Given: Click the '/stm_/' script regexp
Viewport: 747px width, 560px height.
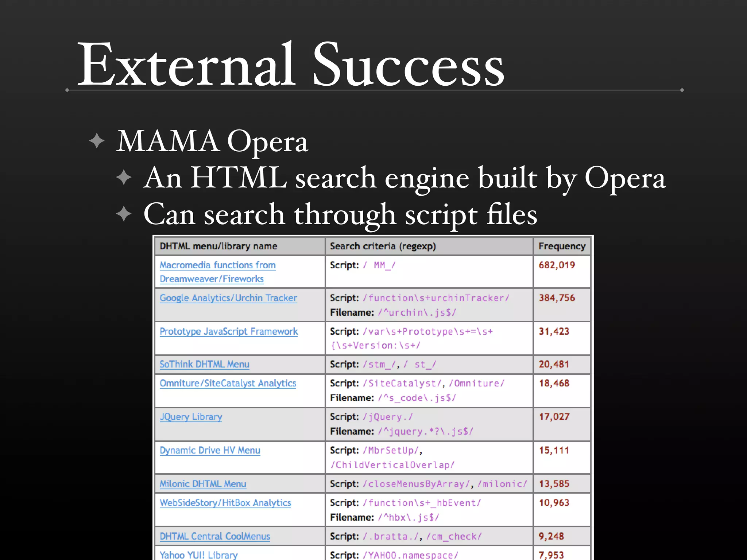Looking at the screenshot, I should pyautogui.click(x=379, y=364).
